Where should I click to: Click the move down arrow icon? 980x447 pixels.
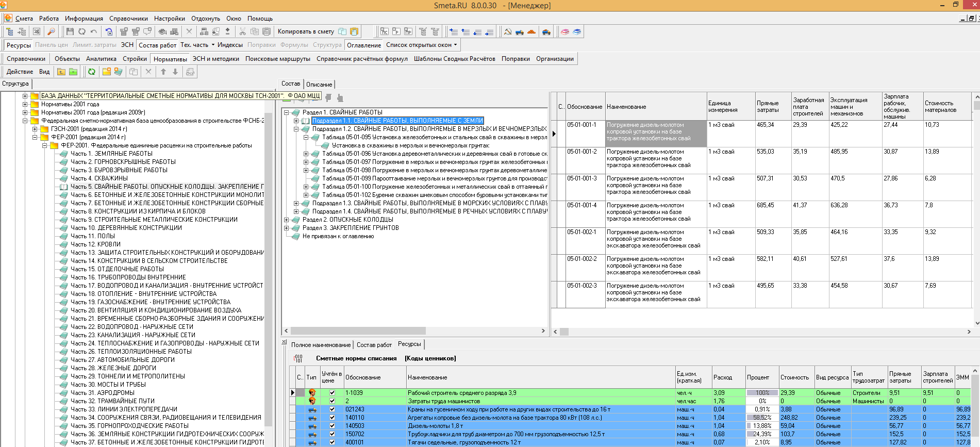click(175, 72)
